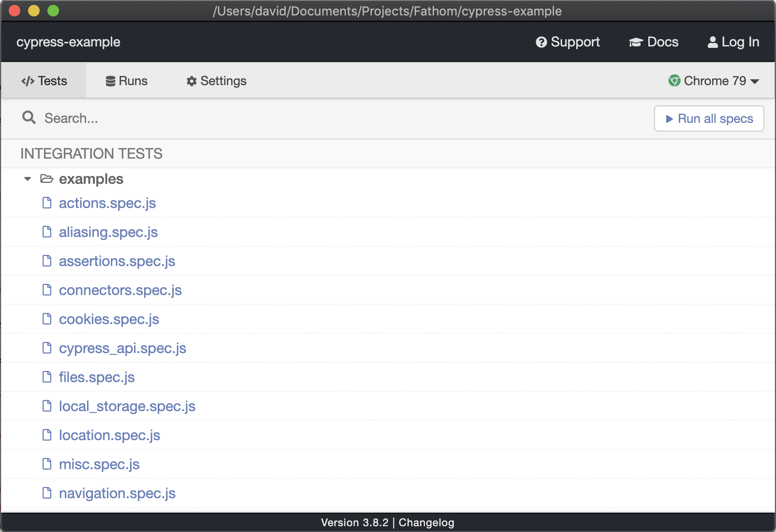Viewport: 776px width, 532px height.
Task: Open the Support link
Action: coord(568,42)
